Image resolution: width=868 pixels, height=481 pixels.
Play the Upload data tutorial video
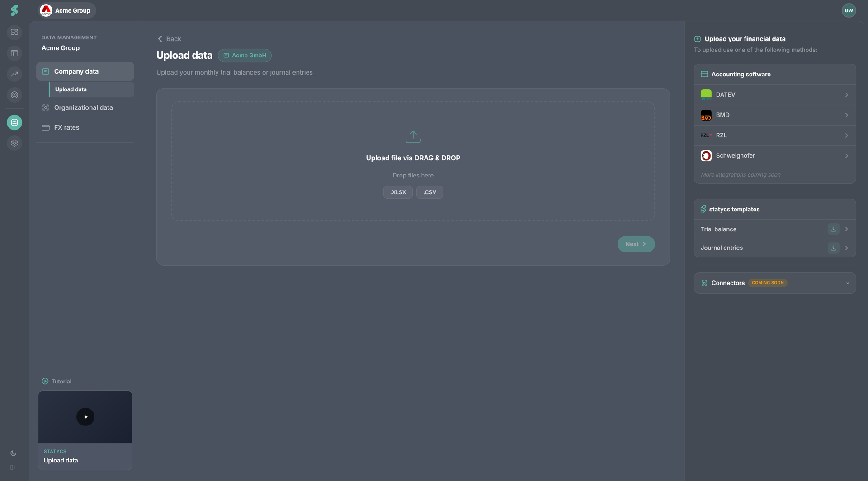85,417
